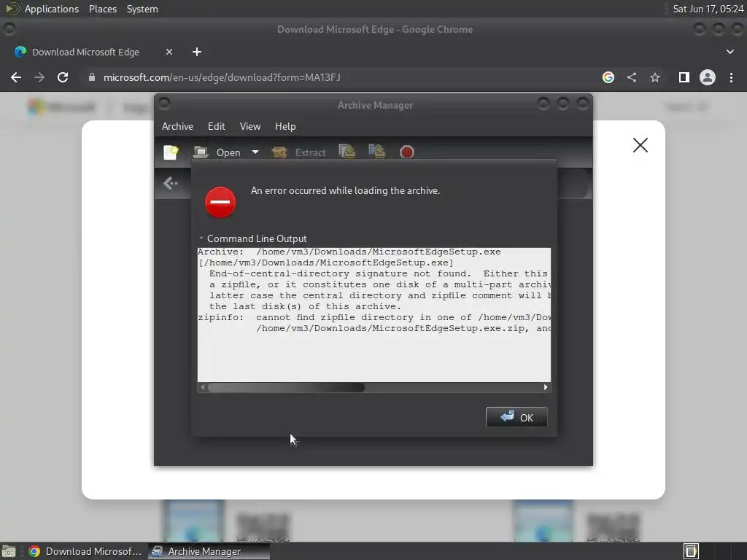Open the Help menu in Archive Manager
The height and width of the screenshot is (560, 747).
click(285, 126)
